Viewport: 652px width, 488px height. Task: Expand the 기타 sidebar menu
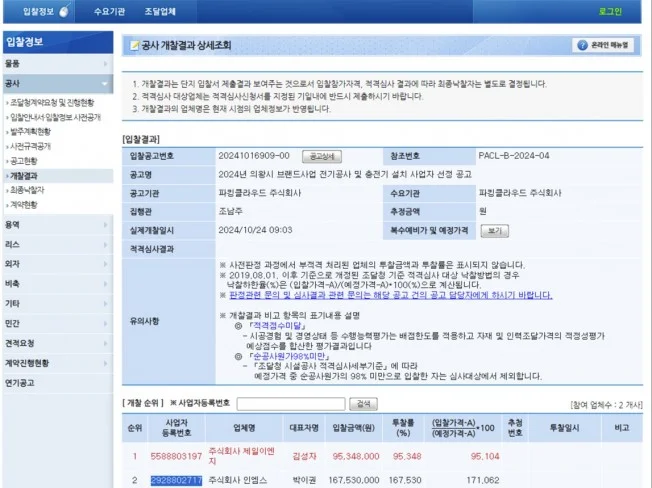(58, 304)
